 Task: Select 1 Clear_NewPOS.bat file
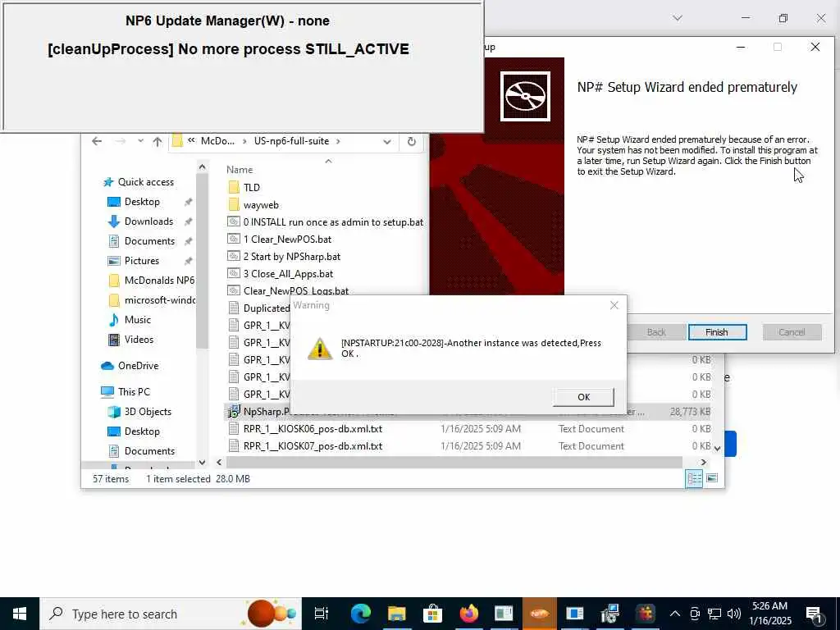point(280,239)
